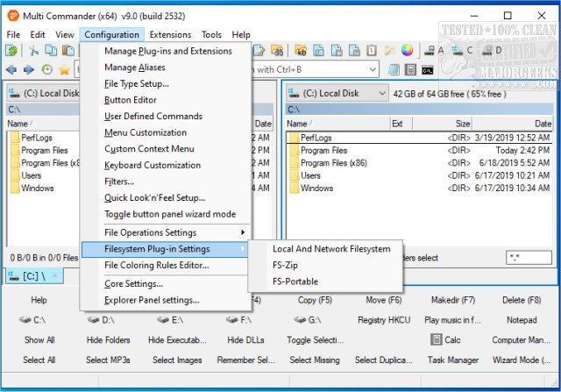Click the scissors Cut icon

click(x=34, y=51)
